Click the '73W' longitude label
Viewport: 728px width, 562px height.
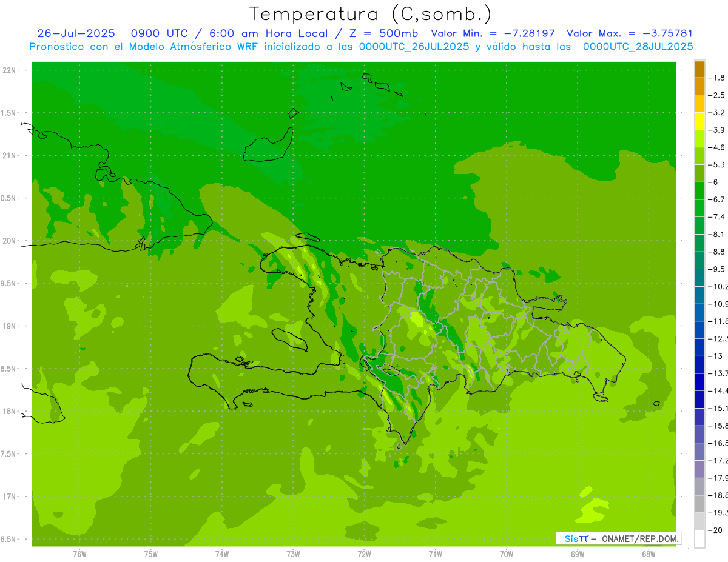293,554
